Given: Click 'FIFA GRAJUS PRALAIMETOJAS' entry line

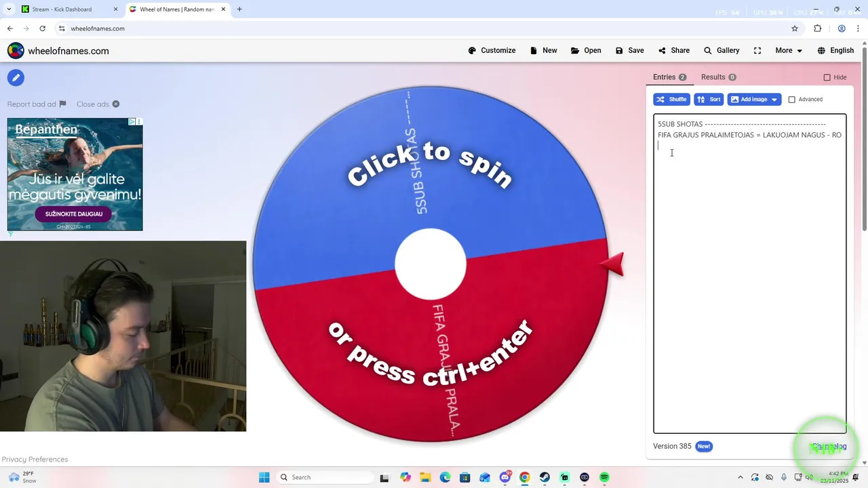Looking at the screenshot, I should coord(749,135).
